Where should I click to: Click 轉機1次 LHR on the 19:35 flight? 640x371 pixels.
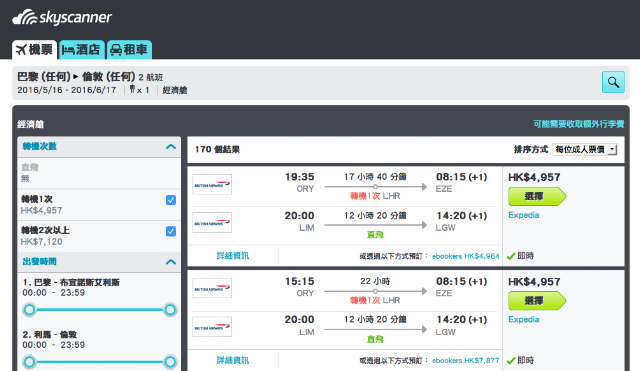point(375,196)
